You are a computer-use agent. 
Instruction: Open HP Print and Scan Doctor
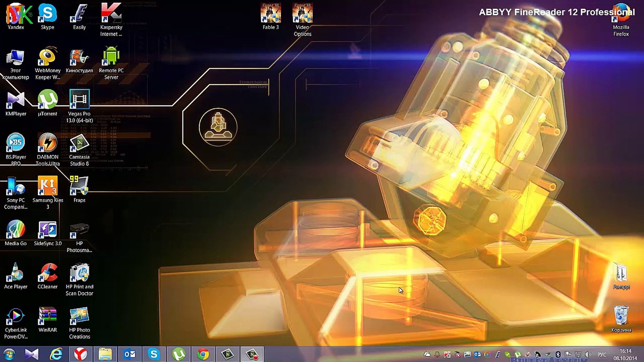[x=79, y=280]
